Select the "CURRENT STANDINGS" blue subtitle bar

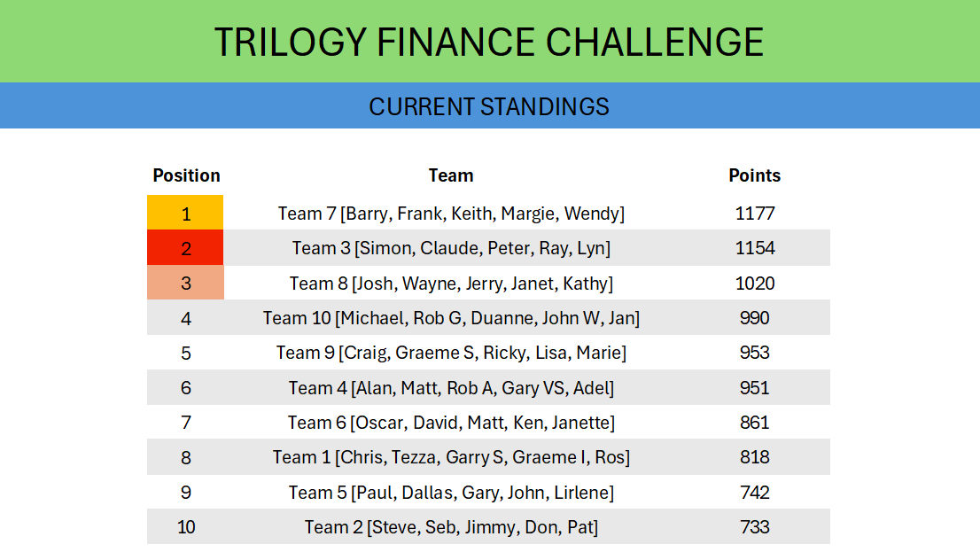489,106
